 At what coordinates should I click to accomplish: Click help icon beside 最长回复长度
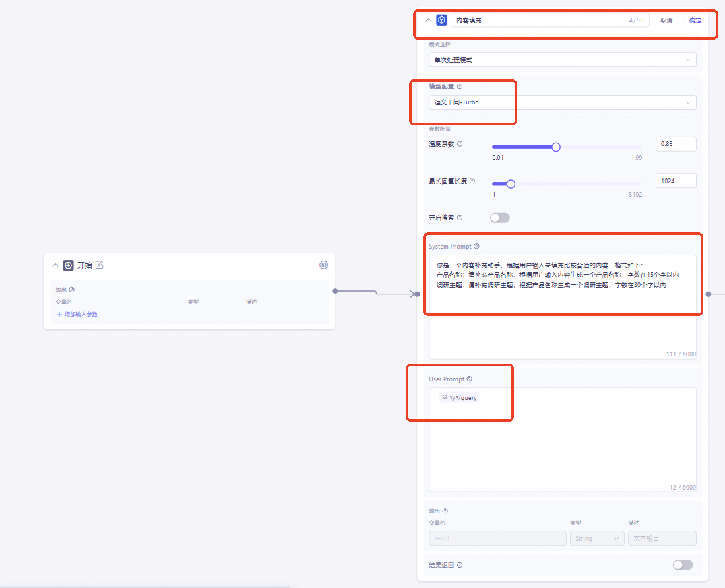[472, 181]
